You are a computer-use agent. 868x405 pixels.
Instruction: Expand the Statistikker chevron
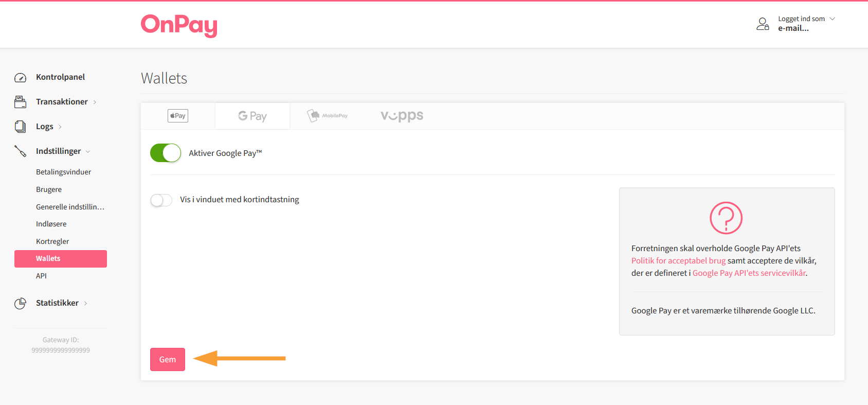click(x=85, y=304)
